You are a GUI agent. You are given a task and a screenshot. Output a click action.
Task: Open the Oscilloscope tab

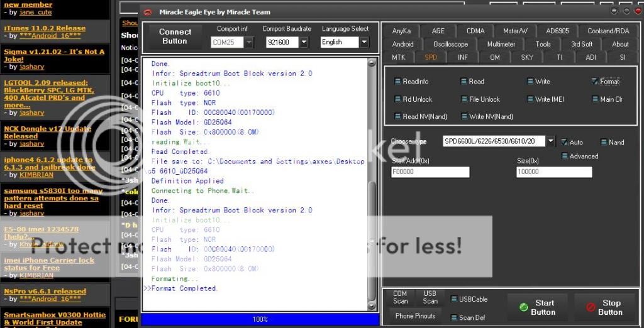pos(450,44)
